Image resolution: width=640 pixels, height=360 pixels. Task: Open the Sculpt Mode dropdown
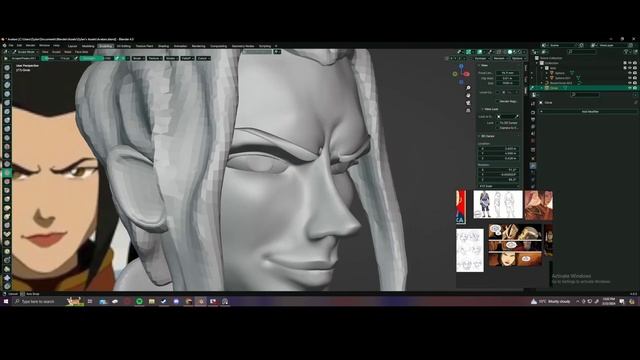(25, 52)
